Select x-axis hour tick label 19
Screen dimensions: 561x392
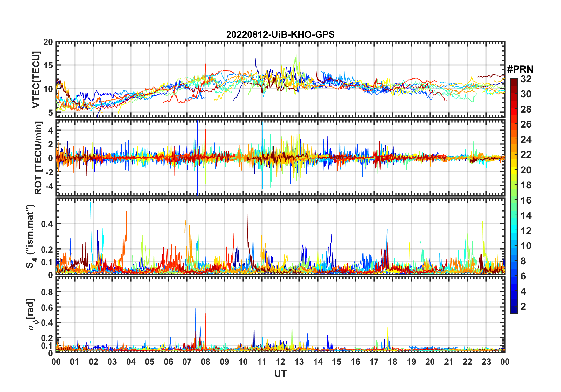pyautogui.click(x=411, y=362)
